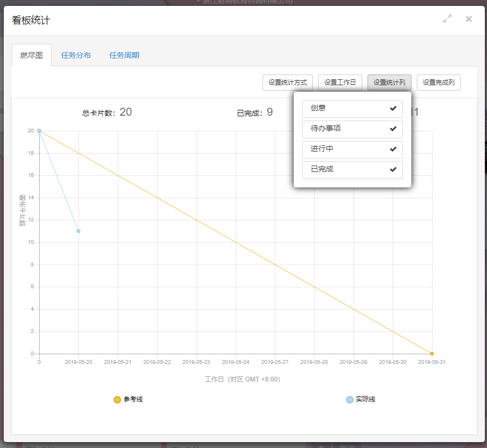
Task: Expand the 看板统计 dialog to fullscreen
Action: pos(447,19)
